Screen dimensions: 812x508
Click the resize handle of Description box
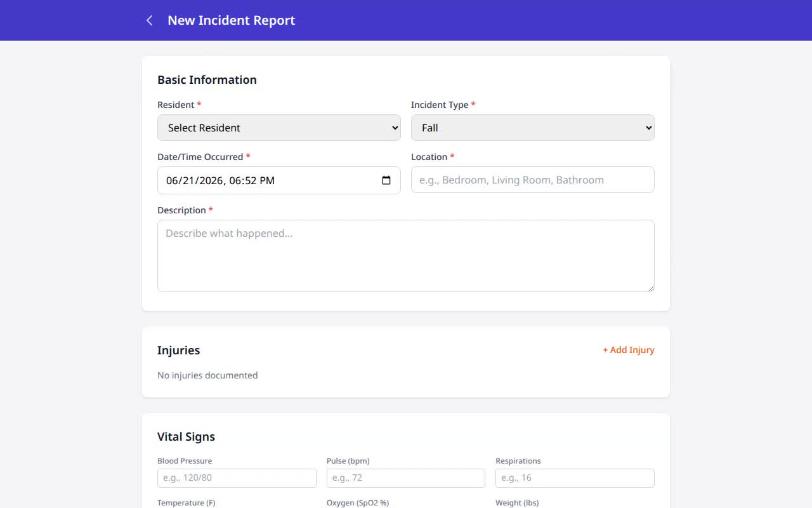coord(650,288)
